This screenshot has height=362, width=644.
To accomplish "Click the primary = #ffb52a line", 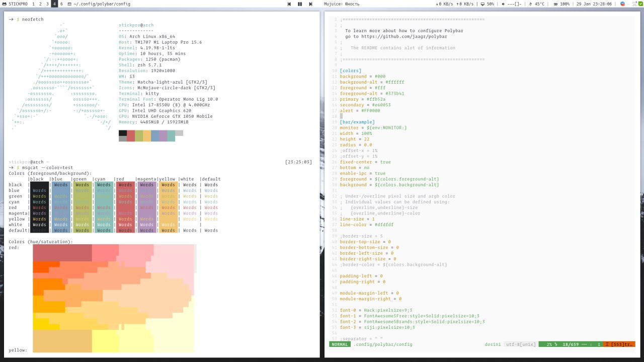I will [x=363, y=99].
